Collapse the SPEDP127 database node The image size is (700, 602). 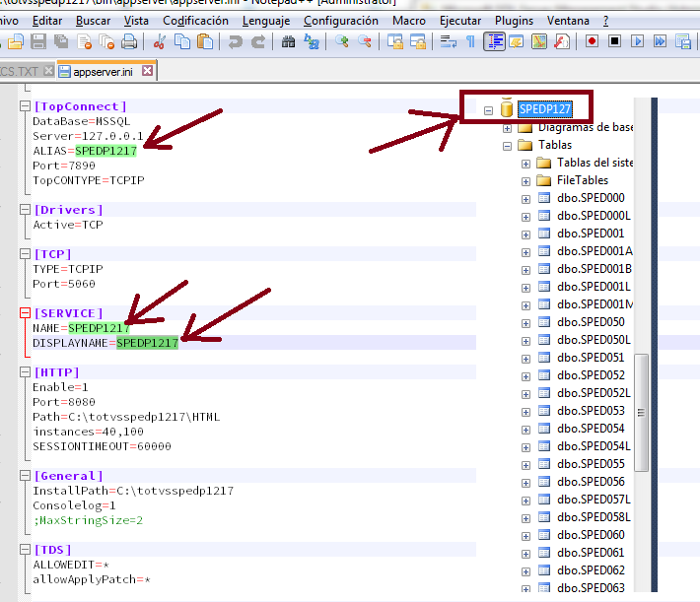click(488, 110)
